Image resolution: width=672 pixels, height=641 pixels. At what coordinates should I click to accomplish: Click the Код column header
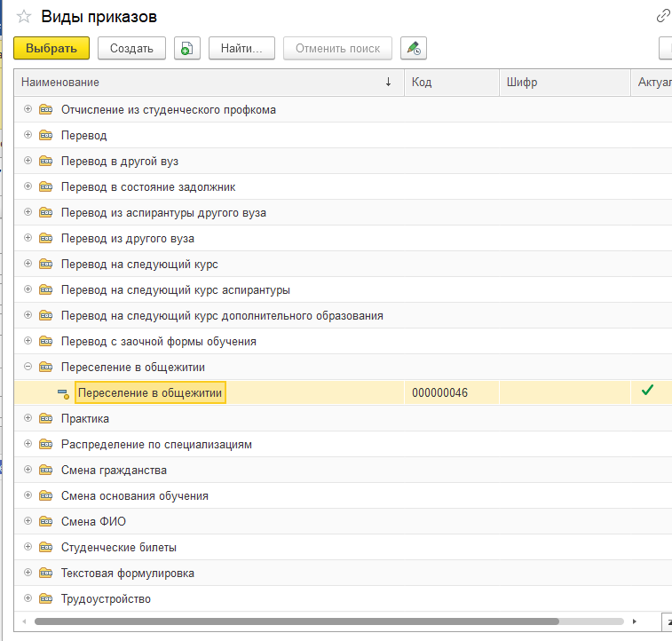452,83
